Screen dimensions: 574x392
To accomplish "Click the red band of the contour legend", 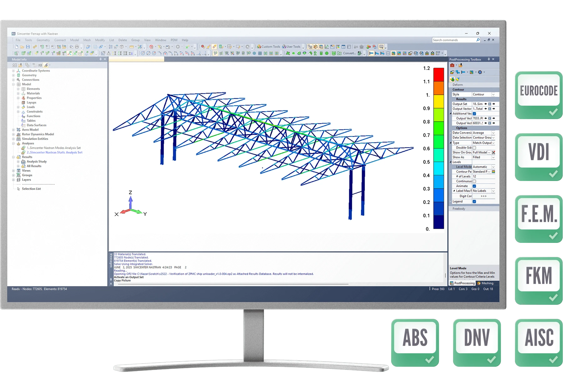I will (x=439, y=75).
